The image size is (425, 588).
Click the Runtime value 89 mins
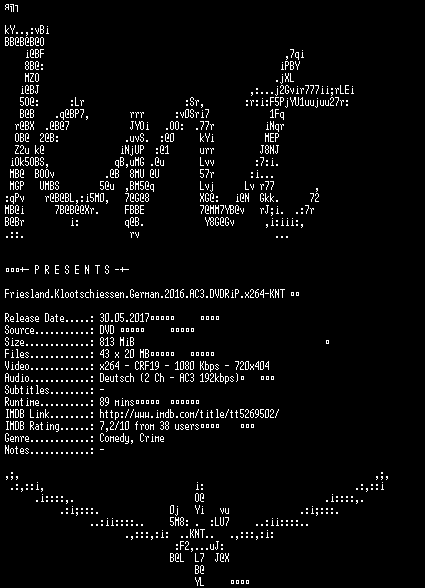pos(117,402)
